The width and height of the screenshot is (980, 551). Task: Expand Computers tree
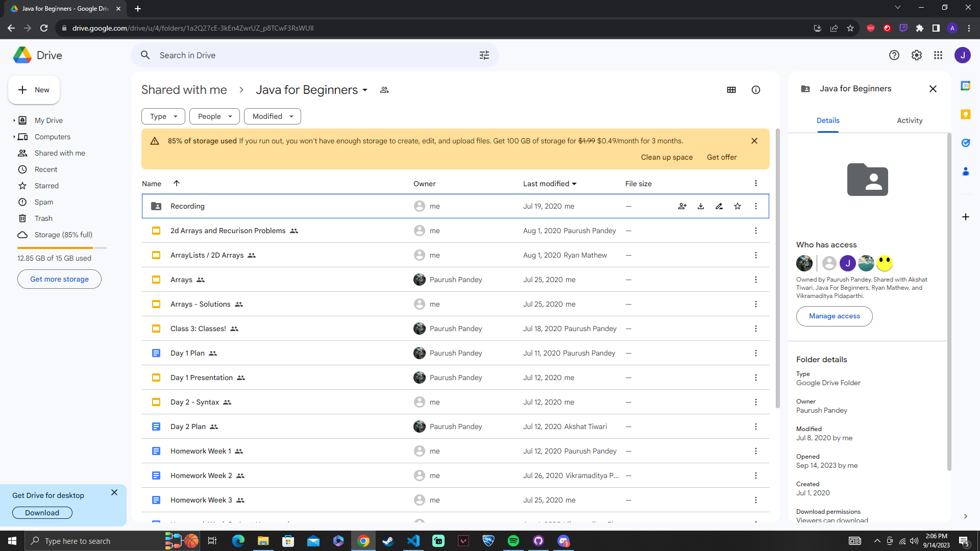(x=14, y=137)
